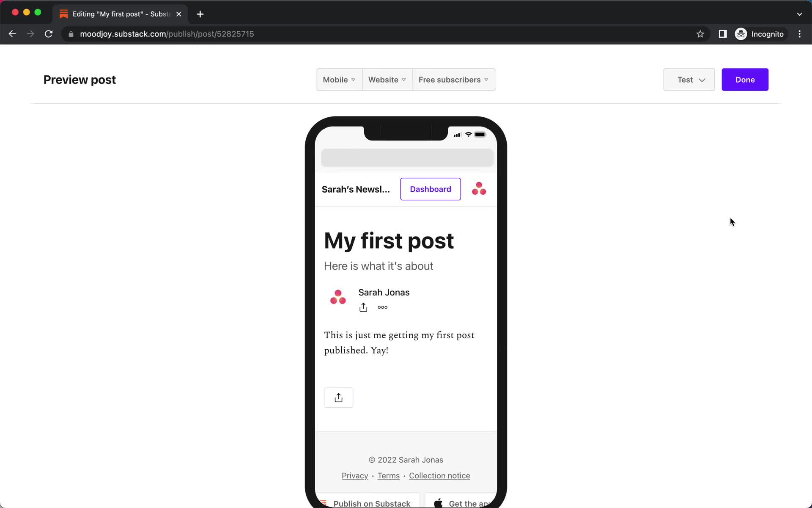Toggle the Free subscribers audience filter
Viewport: 812px width, 508px height.
coord(453,80)
